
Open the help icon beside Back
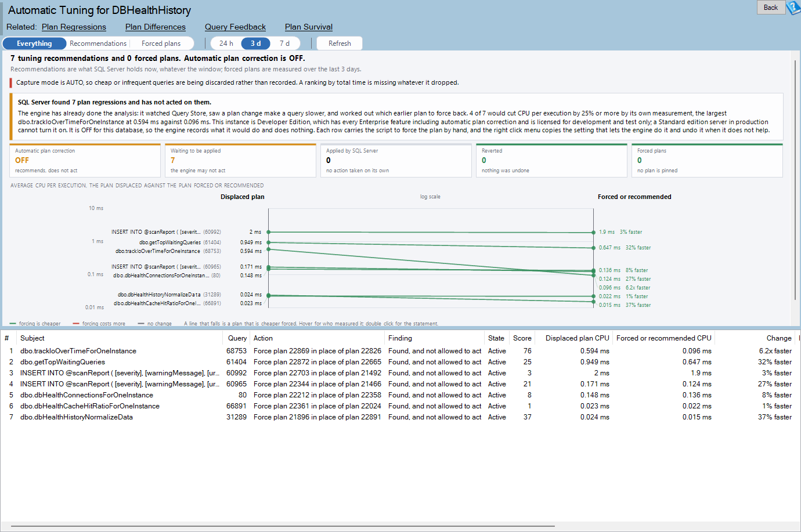click(793, 8)
